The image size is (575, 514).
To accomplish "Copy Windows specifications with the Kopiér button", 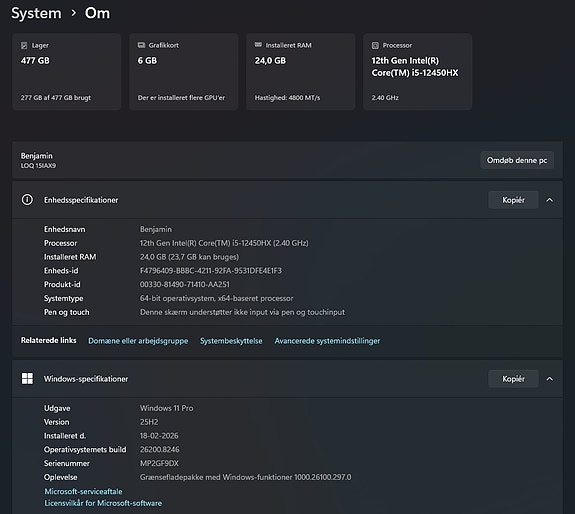I will [x=513, y=379].
